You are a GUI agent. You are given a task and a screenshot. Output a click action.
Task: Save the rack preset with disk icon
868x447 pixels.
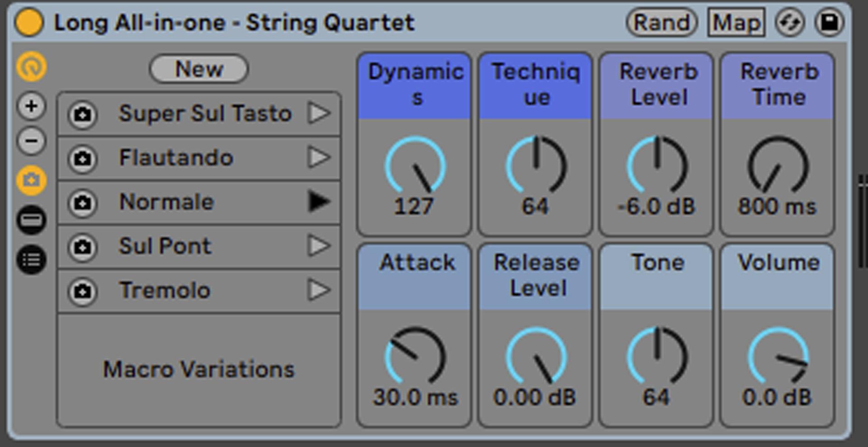point(829,22)
